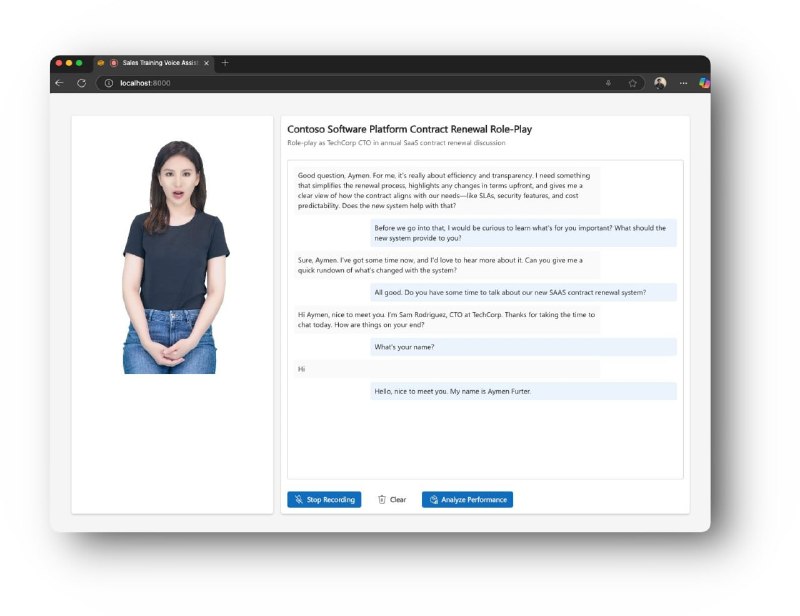Click the localhost:8000 address bar
Viewport: 800px width, 616px height.
[370, 83]
